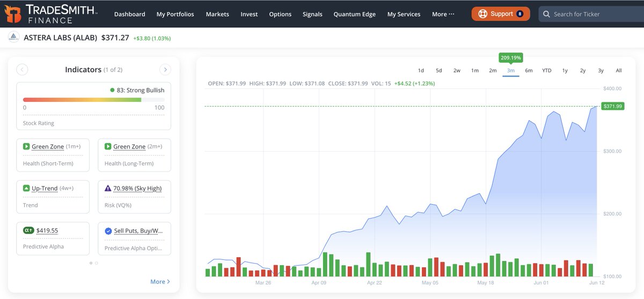Click the green play icon beside Green Zone (2m+)
Image resolution: width=644 pixels, height=299 pixels.
(108, 146)
